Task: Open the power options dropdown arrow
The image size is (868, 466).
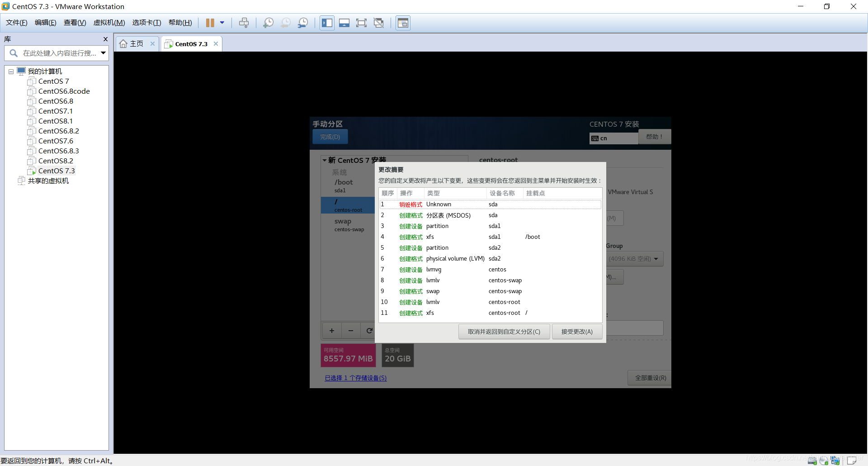Action: (x=222, y=23)
